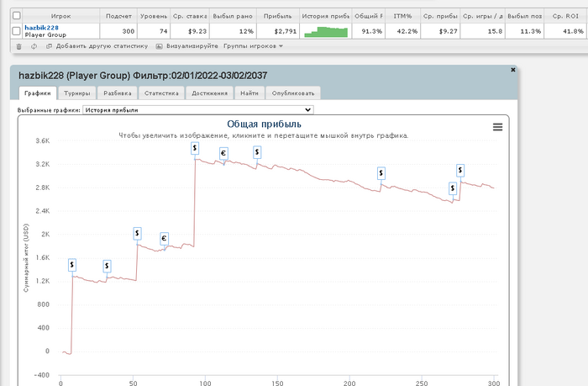The height and width of the screenshot is (386, 588).
Task: Click the 15.8 games per day cell
Action: coord(483,31)
